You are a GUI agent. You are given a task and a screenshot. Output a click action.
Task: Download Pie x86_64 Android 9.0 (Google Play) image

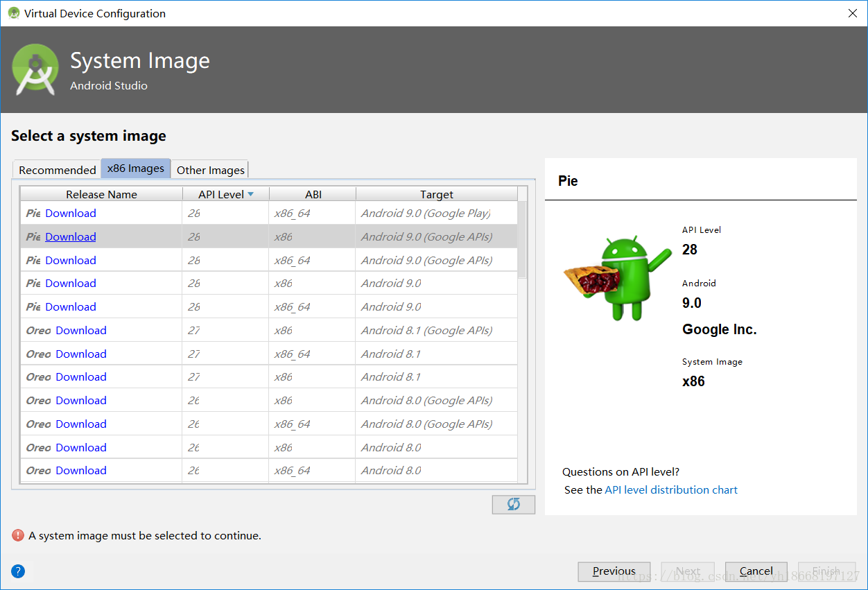(71, 213)
